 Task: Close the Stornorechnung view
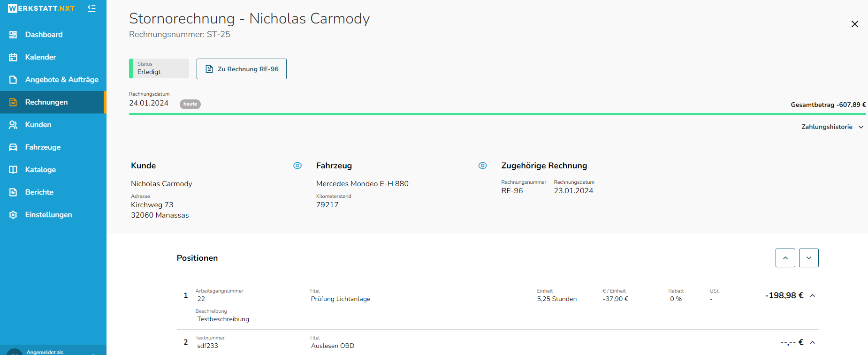855,24
